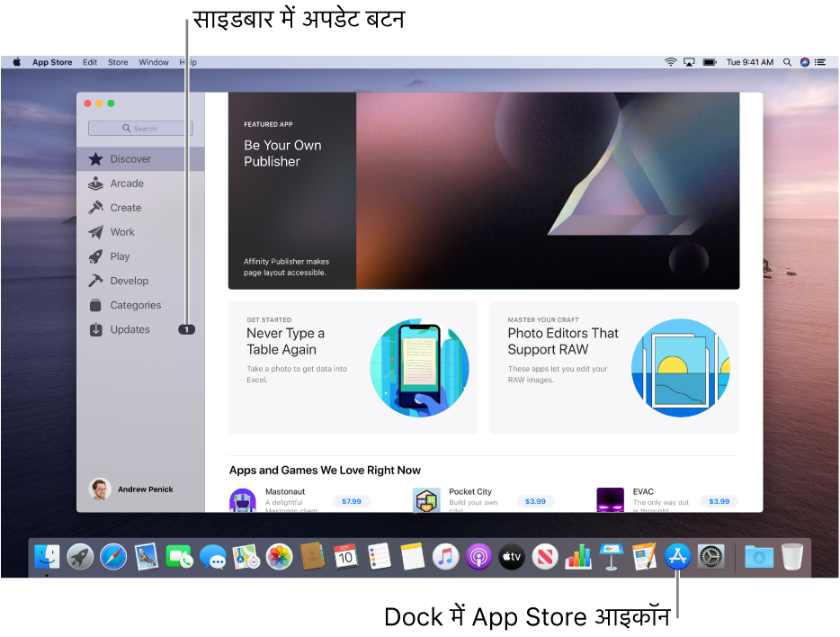This screenshot has width=840, height=637.
Task: Launch Safari from the Dock
Action: tap(113, 557)
